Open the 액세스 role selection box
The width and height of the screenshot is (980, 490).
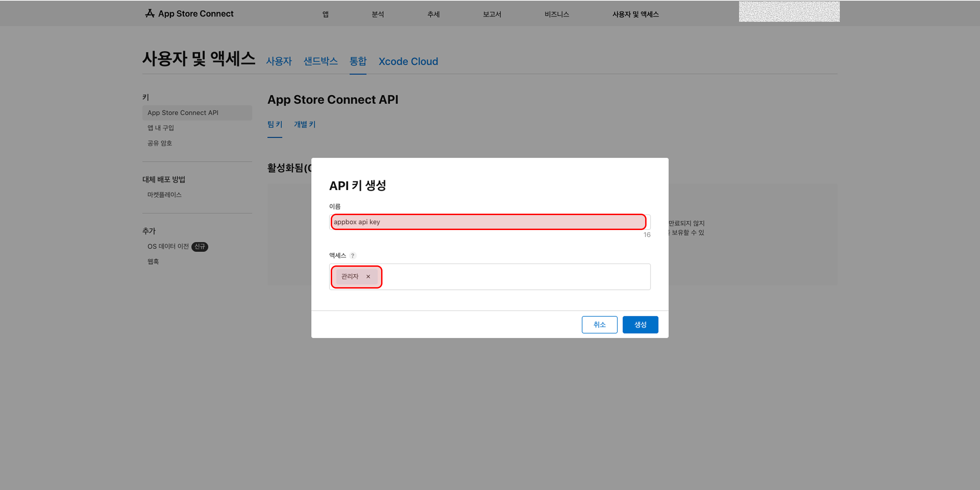(489, 277)
